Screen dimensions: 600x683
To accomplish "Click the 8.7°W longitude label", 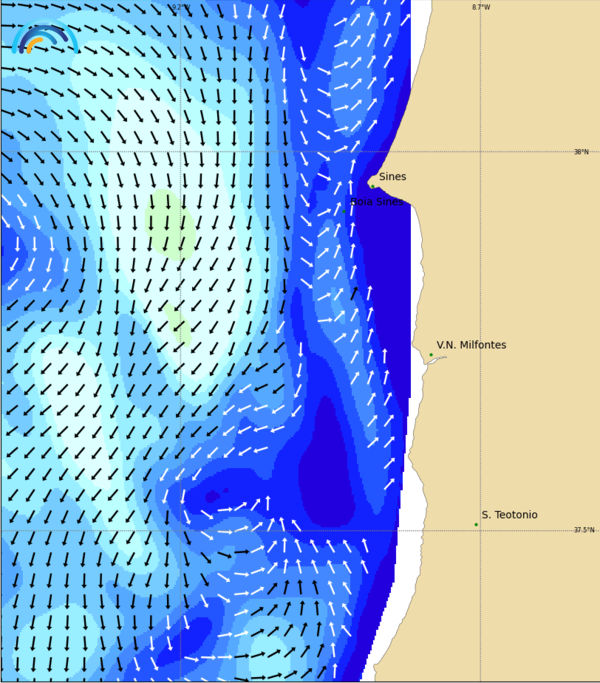I will click(x=481, y=7).
